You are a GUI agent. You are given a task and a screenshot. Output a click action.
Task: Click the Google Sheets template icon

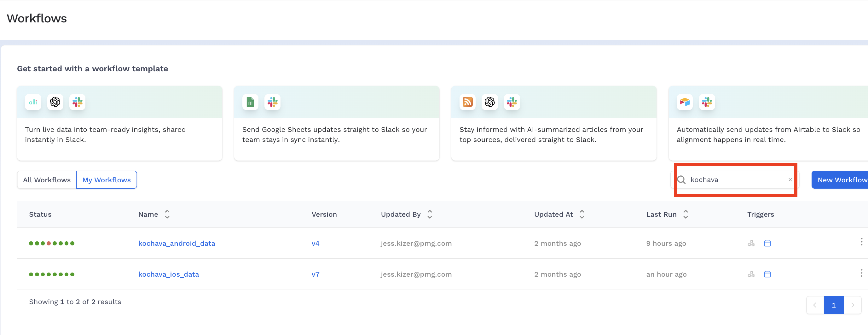click(x=250, y=102)
